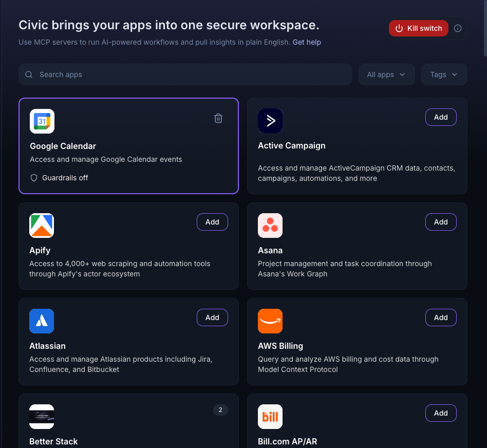Open the Get help link
Image resolution: width=487 pixels, height=448 pixels.
[307, 42]
